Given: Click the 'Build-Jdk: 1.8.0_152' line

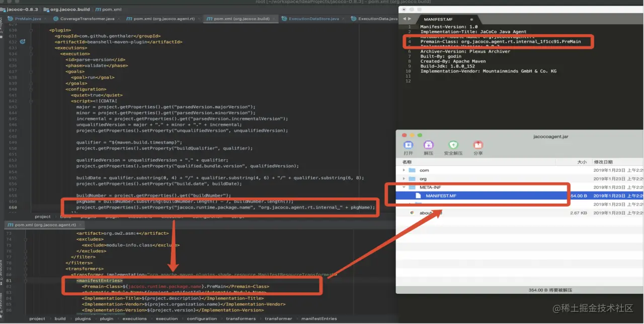Looking at the screenshot, I should click(x=447, y=67).
